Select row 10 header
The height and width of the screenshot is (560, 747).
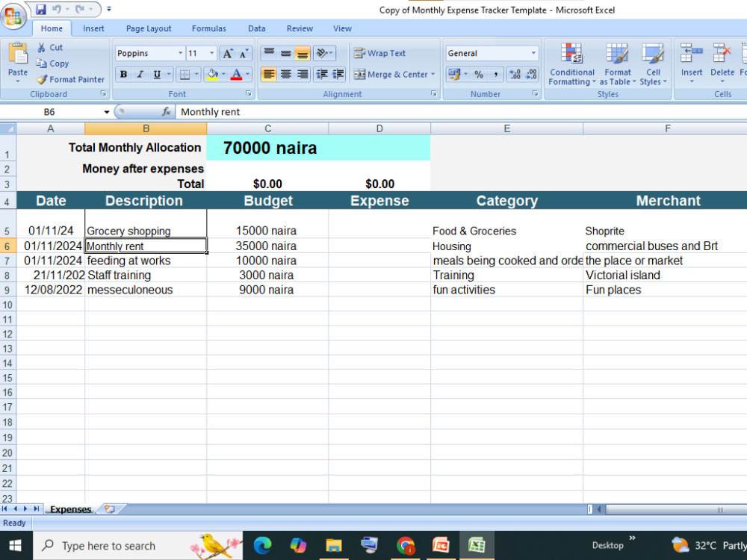8,305
